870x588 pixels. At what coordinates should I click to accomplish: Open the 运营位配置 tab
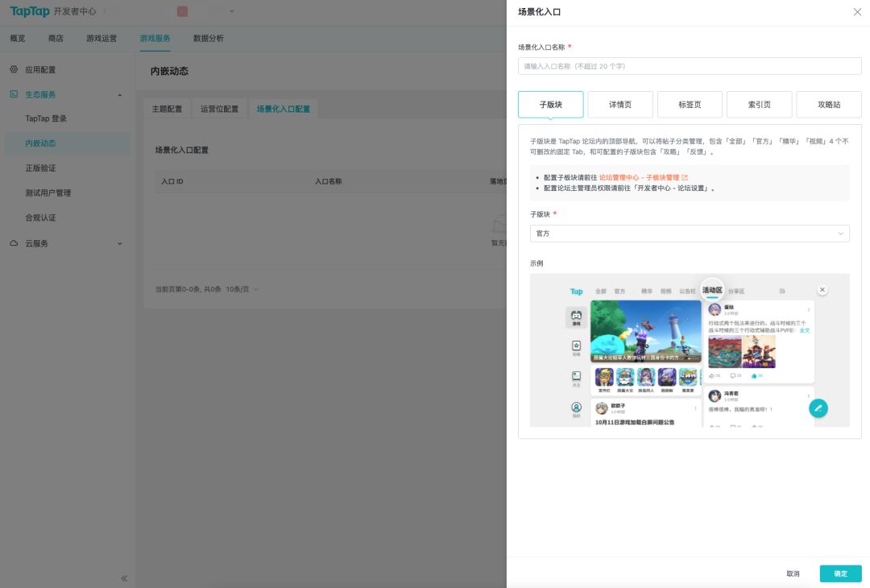[x=219, y=109]
